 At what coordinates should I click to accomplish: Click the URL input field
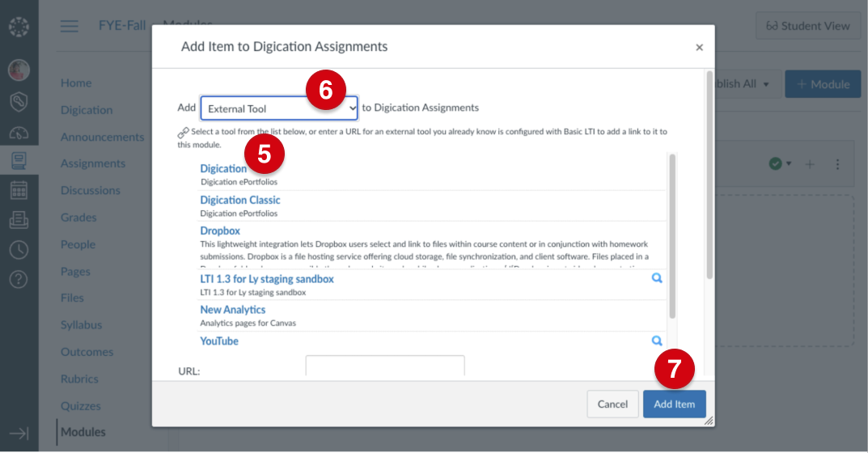[385, 366]
